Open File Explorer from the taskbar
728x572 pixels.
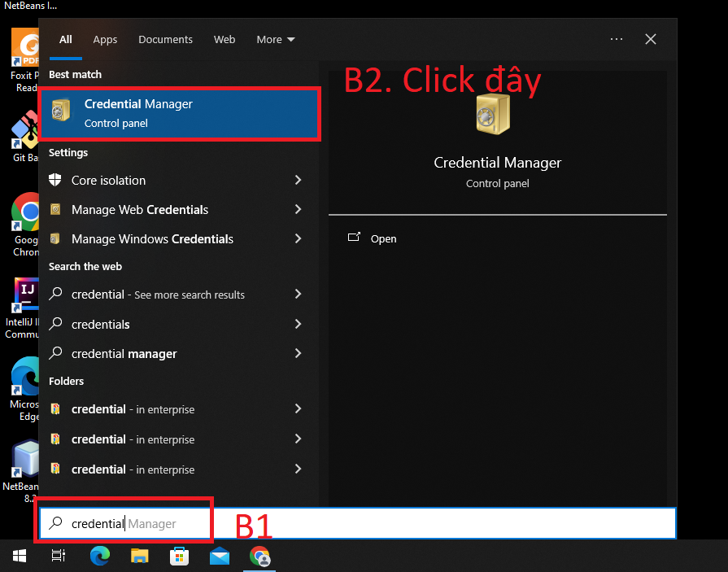coord(140,556)
